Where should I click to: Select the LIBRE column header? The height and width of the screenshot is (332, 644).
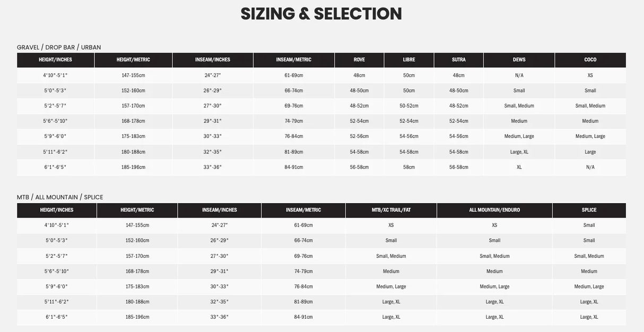coord(409,60)
